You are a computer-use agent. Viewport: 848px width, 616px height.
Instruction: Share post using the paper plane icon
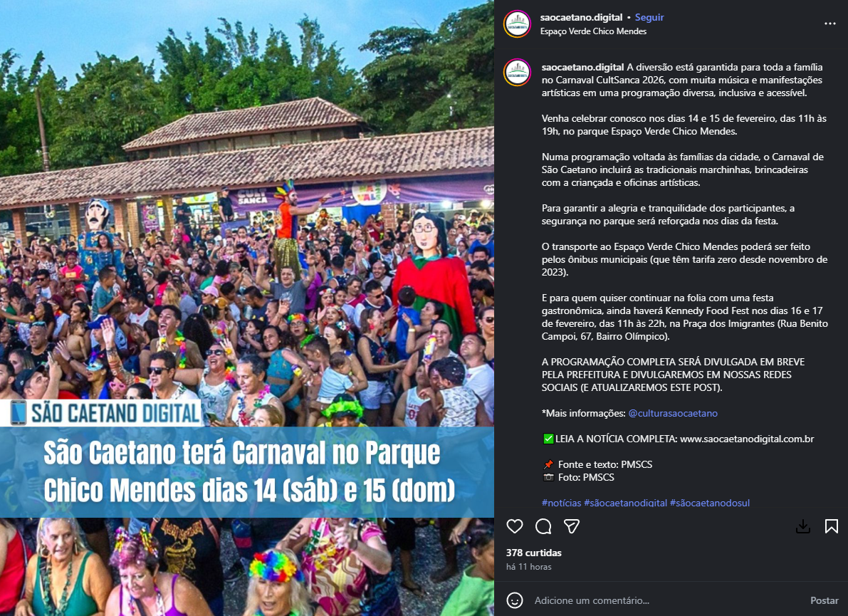(572, 526)
